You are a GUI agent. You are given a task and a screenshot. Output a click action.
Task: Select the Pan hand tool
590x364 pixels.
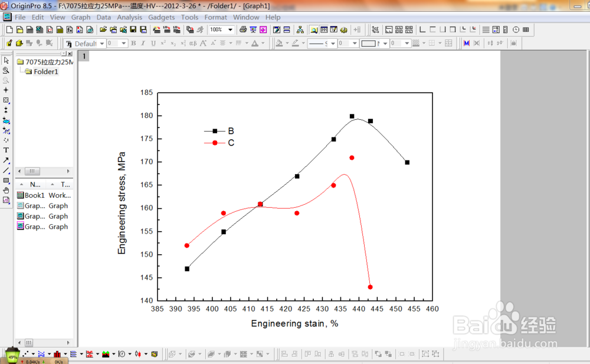(6, 191)
